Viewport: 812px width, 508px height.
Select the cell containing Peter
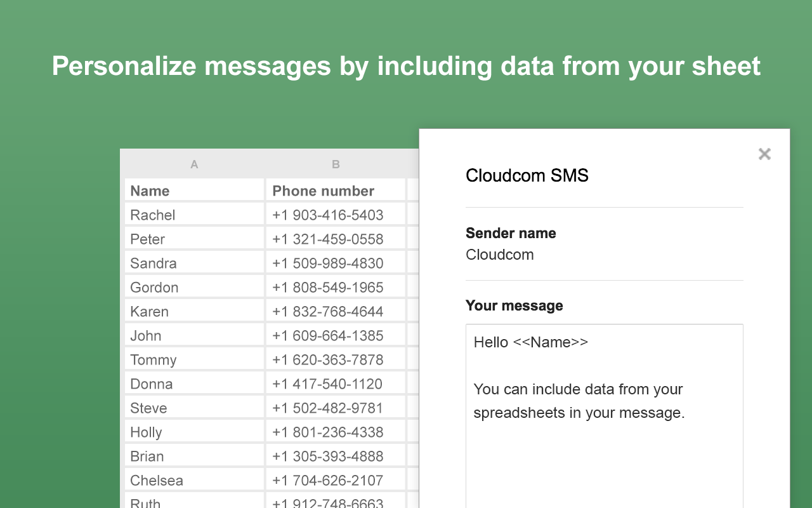tap(194, 239)
